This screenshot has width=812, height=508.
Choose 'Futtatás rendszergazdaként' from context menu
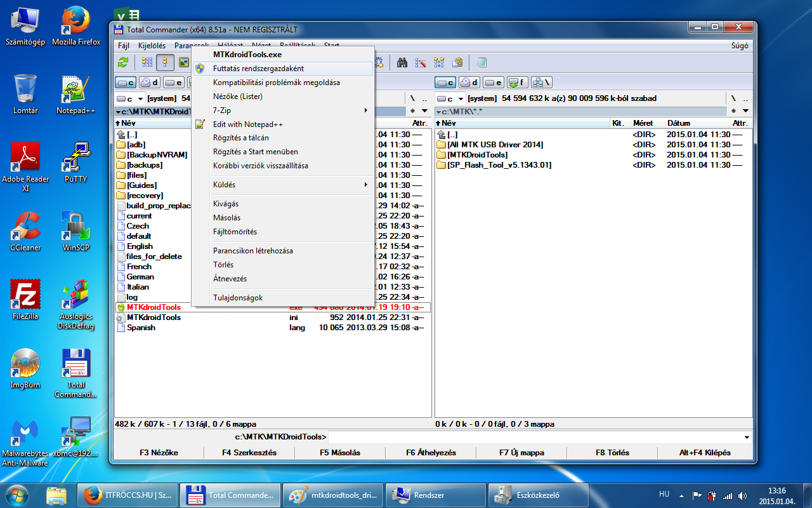[x=258, y=69]
